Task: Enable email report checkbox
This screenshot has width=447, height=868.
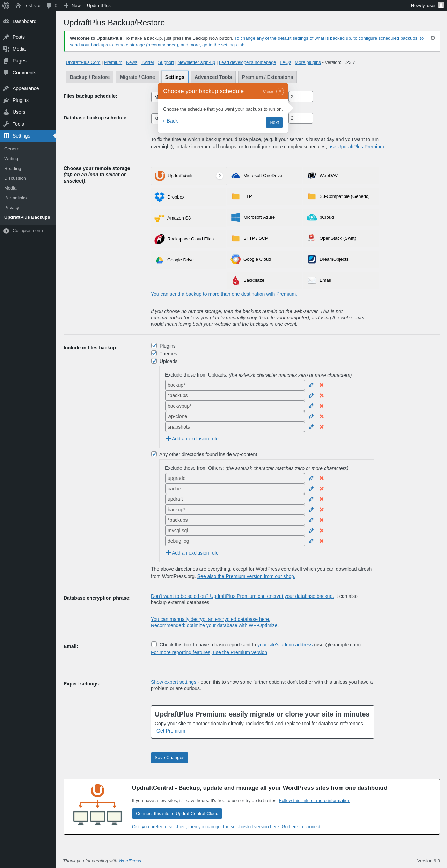Action: 154,644
